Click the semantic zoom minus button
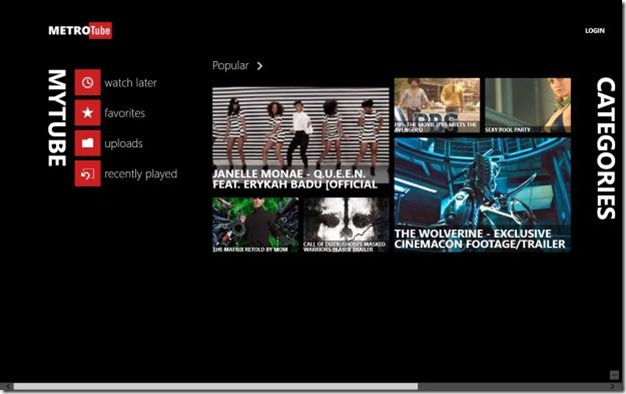The height and width of the screenshot is (394, 626). tap(614, 375)
